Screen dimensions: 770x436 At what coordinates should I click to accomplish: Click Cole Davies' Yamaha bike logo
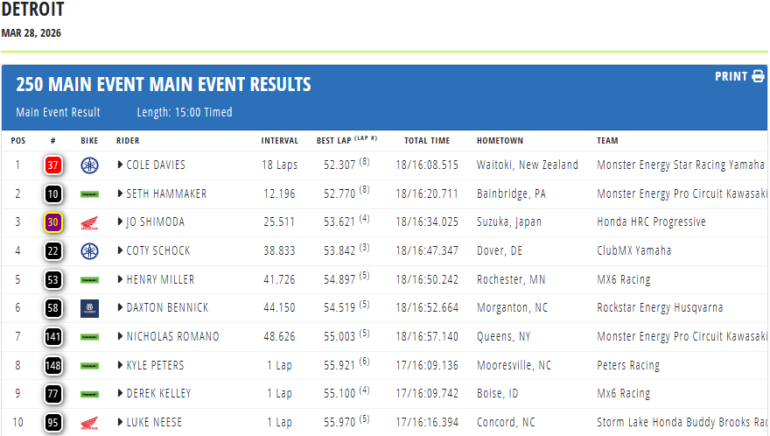pyautogui.click(x=89, y=165)
